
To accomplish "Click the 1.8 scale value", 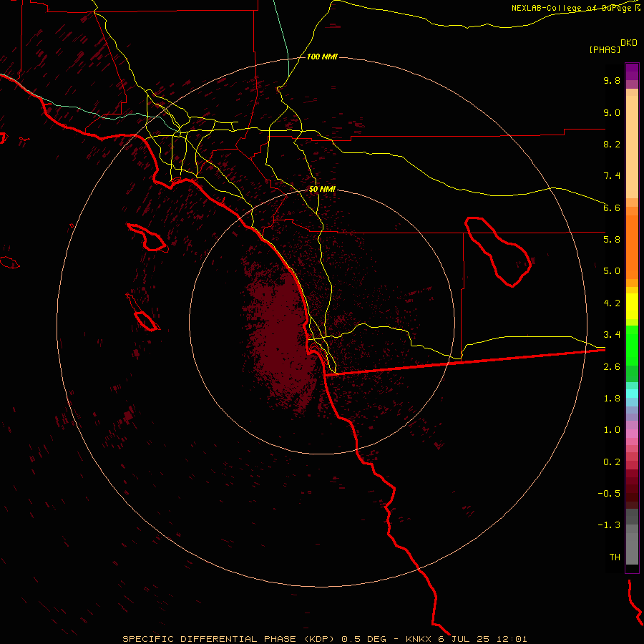I will pyautogui.click(x=612, y=399).
